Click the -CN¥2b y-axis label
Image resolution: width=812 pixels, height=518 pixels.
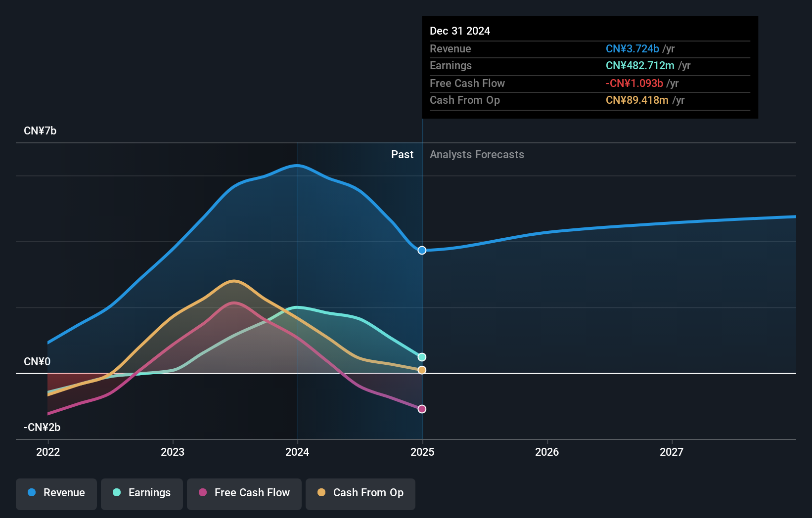tap(42, 428)
